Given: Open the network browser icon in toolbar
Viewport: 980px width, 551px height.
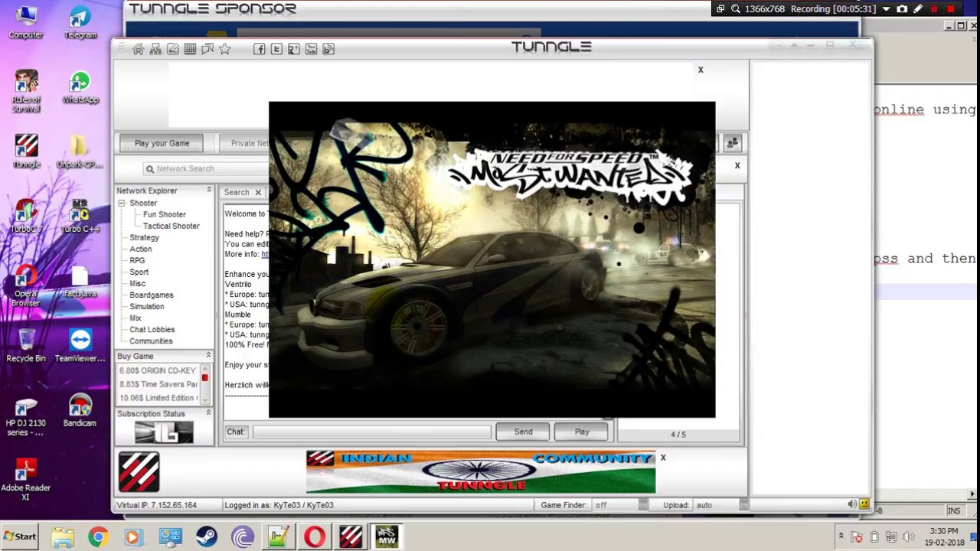Looking at the screenshot, I should [155, 49].
